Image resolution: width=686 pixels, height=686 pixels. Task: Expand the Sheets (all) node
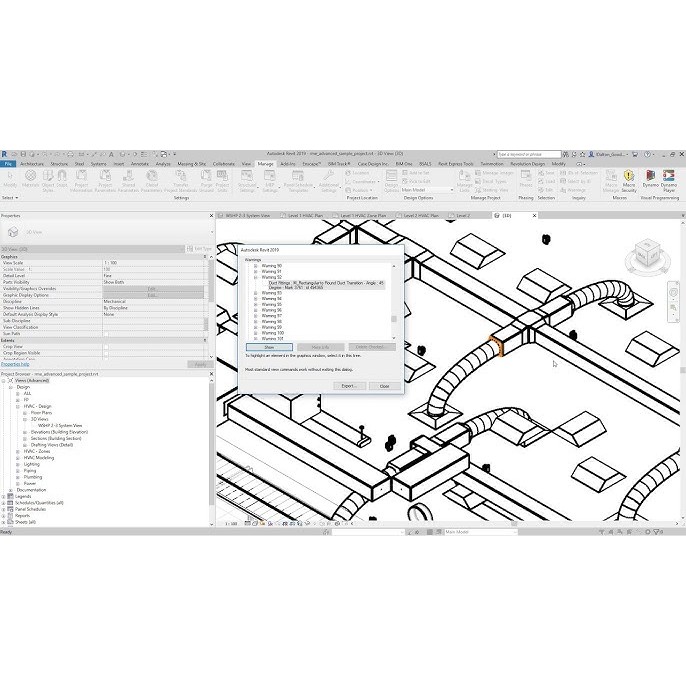pos(4,522)
